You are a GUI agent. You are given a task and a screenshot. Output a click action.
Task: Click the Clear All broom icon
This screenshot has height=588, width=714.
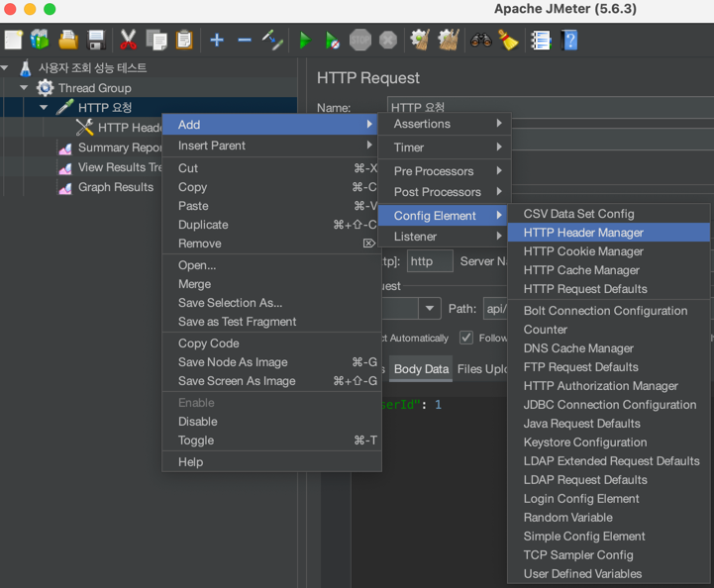point(449,41)
